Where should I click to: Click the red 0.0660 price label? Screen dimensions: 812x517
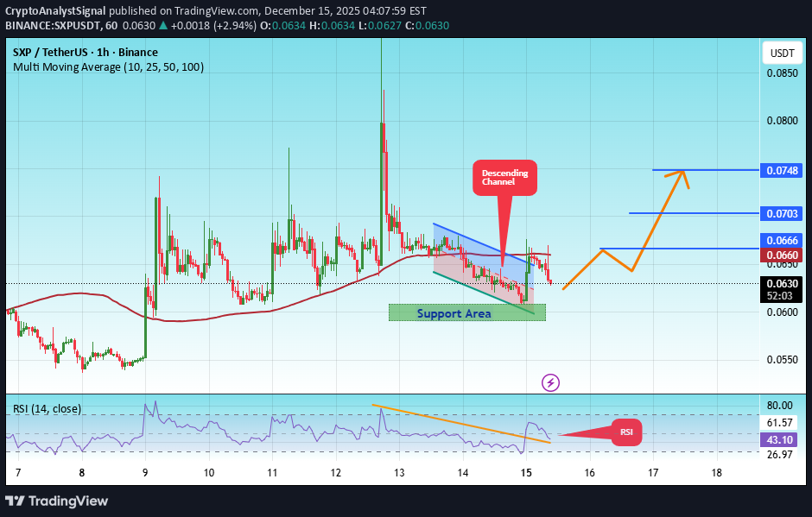coord(781,255)
